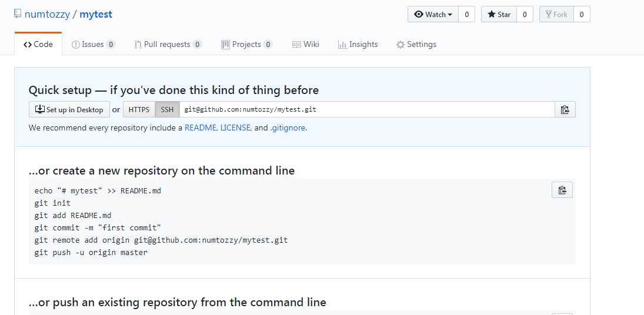The height and width of the screenshot is (315, 644).
Task: Go to the Projects tab
Action: (246, 44)
